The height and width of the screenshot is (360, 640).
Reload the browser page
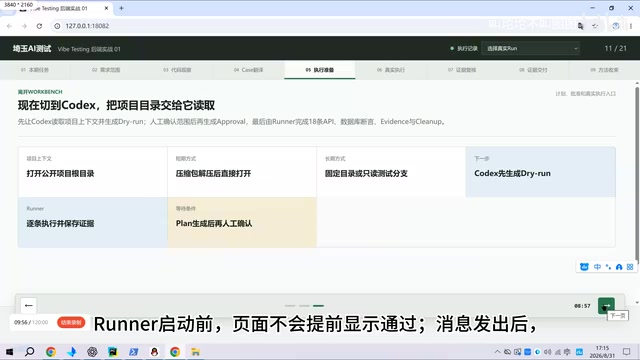point(39,26)
